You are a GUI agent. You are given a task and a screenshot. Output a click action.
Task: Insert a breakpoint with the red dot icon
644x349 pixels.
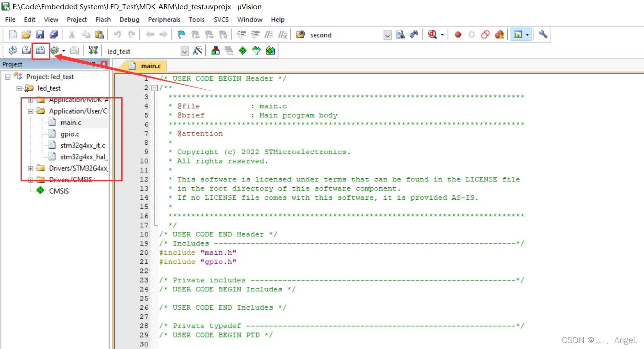click(458, 34)
